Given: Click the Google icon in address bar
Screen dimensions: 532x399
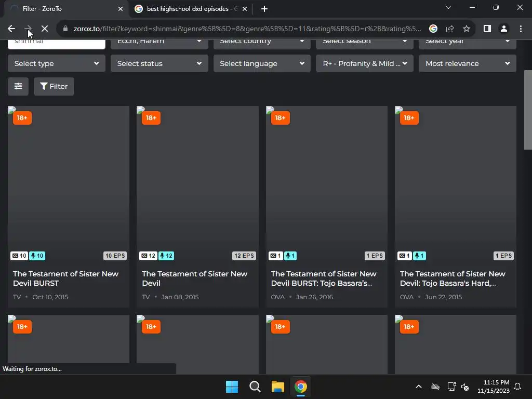Looking at the screenshot, I should [433, 29].
